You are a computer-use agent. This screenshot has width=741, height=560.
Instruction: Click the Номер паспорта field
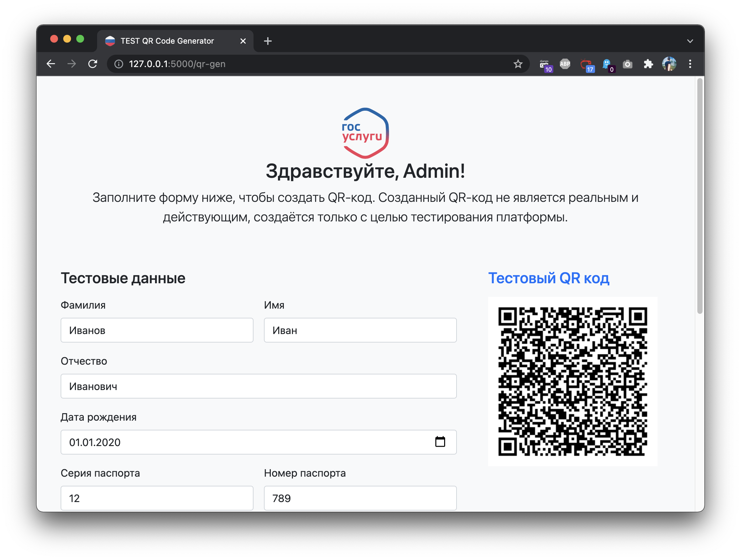tap(360, 498)
